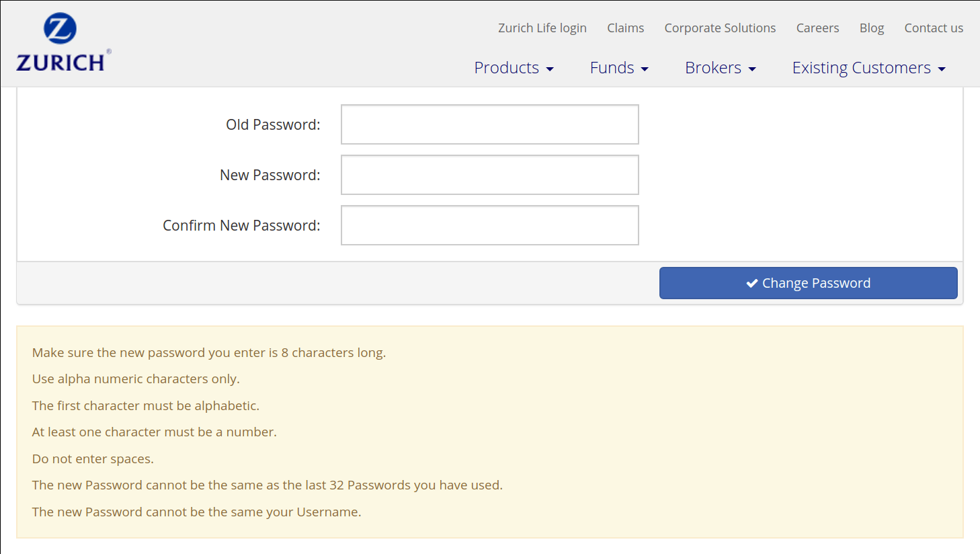Click the 'Old Password:' label

(273, 125)
